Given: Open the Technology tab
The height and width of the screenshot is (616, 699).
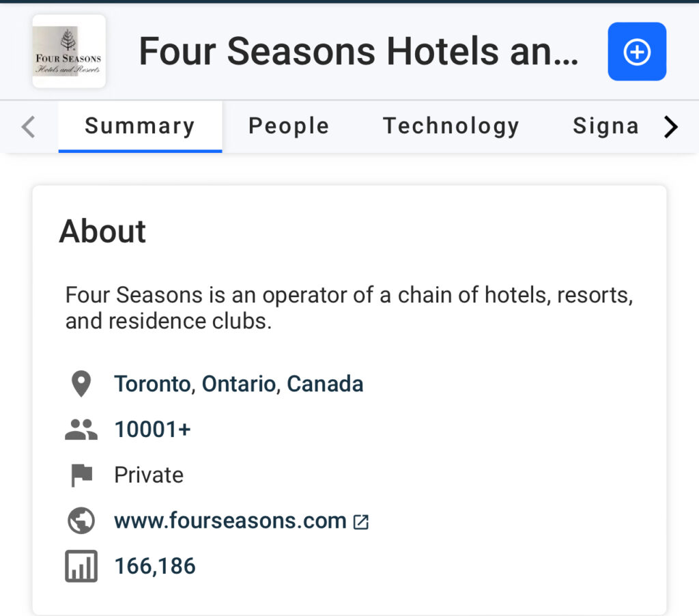Looking at the screenshot, I should [451, 126].
